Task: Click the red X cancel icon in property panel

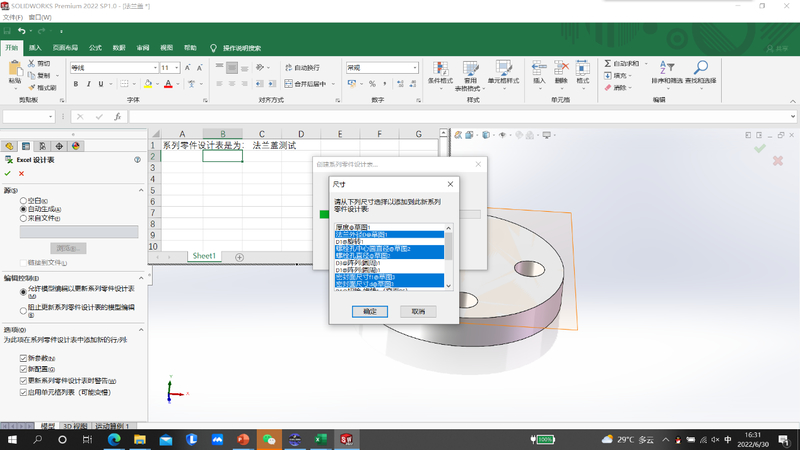Action: 21,173
